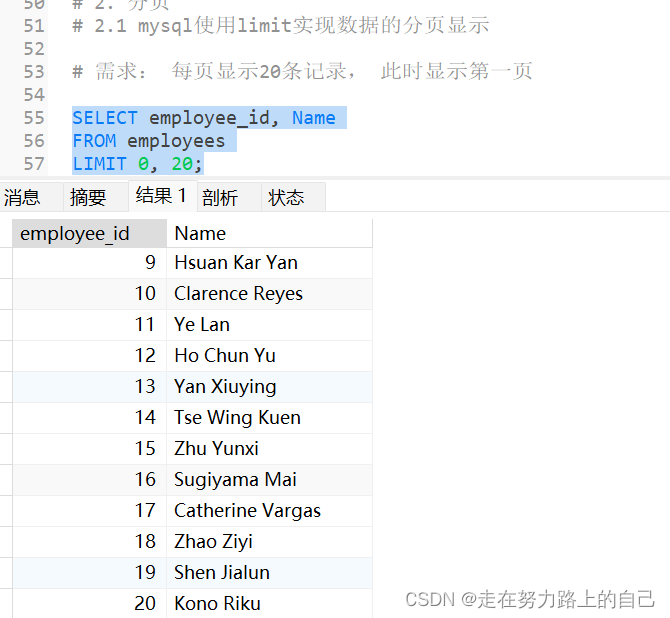Click employee_id in the query on line 55
Screen dimensions: 670x618
[209, 118]
